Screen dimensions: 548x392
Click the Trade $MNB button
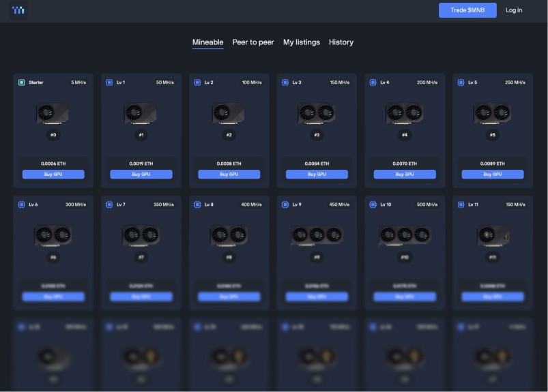(x=467, y=10)
